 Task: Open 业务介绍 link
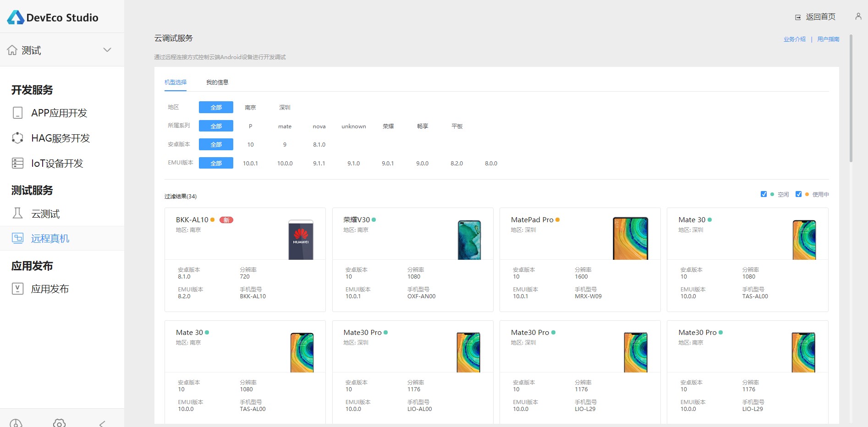point(794,39)
